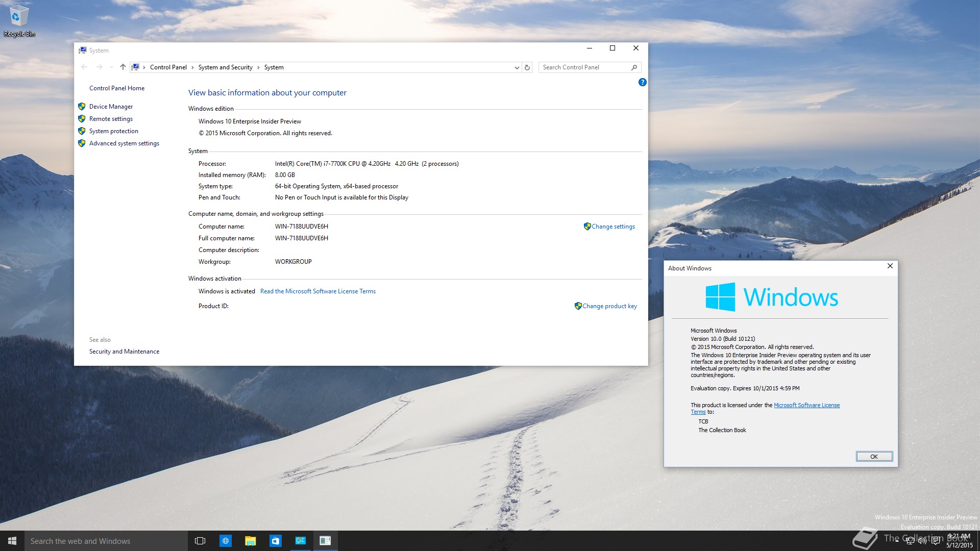Go back in System window navigation
This screenshot has height=551, width=980.
[x=84, y=67]
